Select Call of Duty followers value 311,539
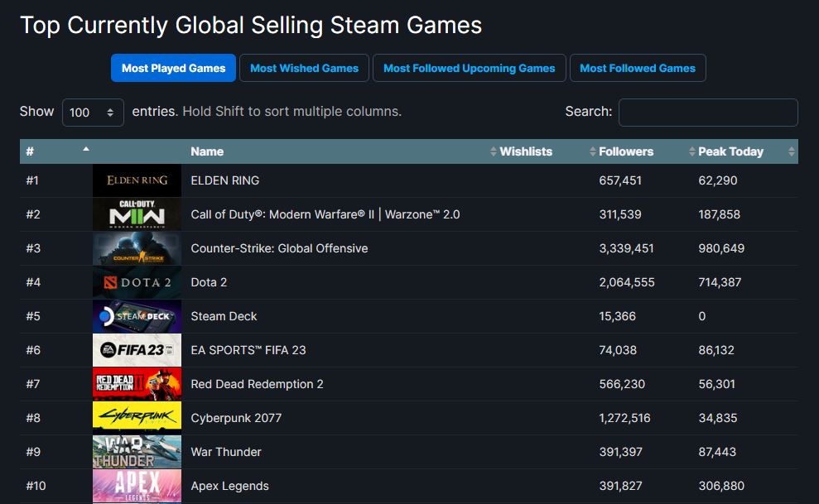Image resolution: width=819 pixels, height=504 pixels. click(x=620, y=214)
